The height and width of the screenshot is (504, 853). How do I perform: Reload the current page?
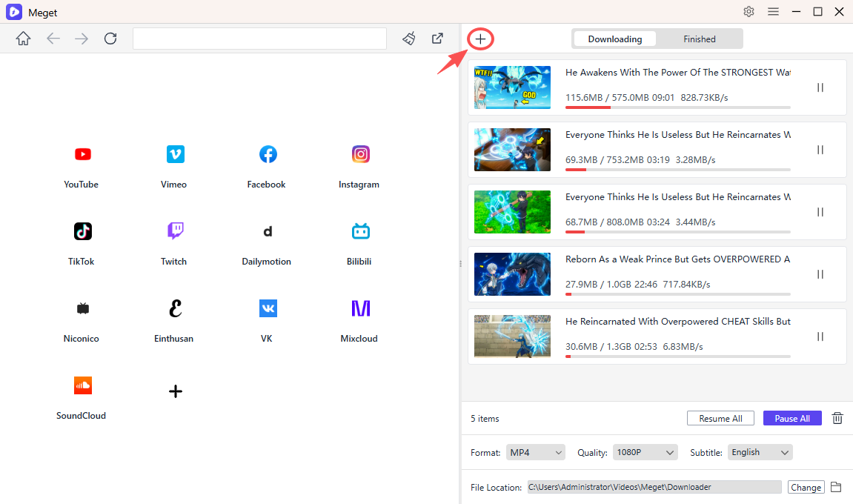pos(110,39)
